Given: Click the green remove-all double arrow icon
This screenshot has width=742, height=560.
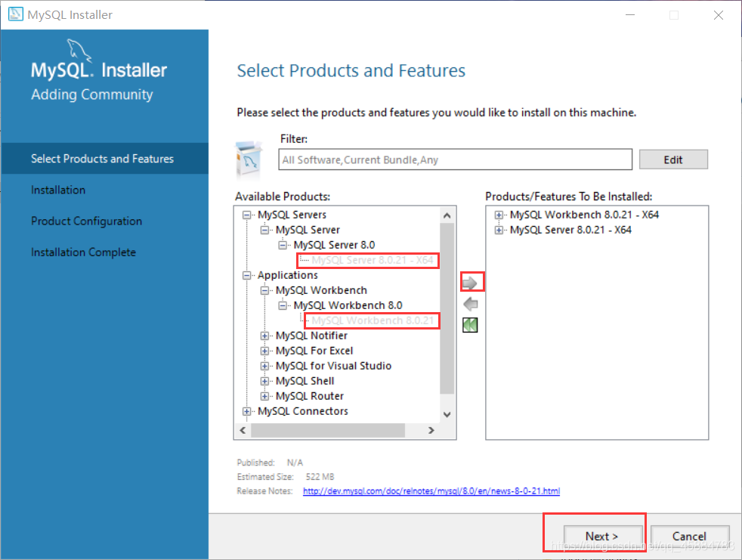Looking at the screenshot, I should [470, 325].
